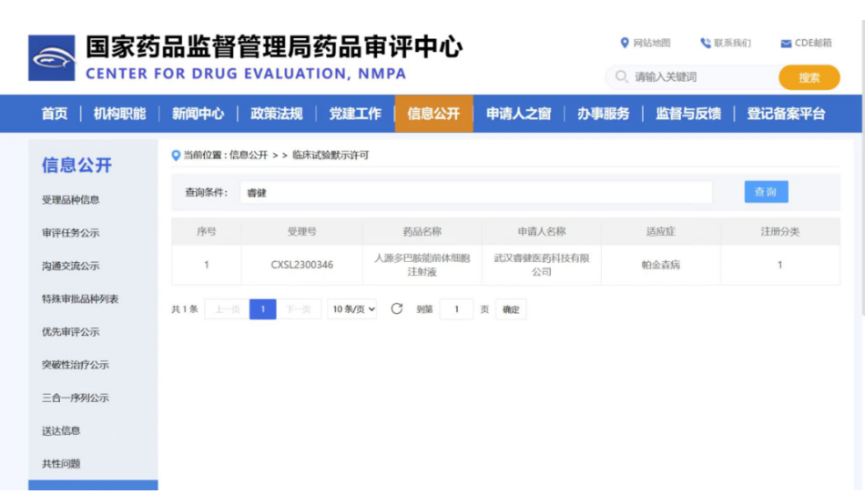865x504 pixels.
Task: Click the 确定 page jump button
Action: [511, 309]
